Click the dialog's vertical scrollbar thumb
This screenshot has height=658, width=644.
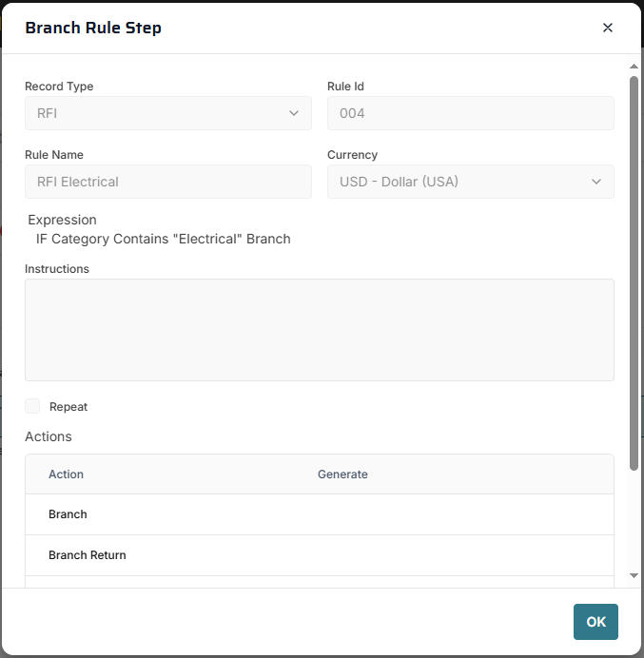(x=634, y=271)
